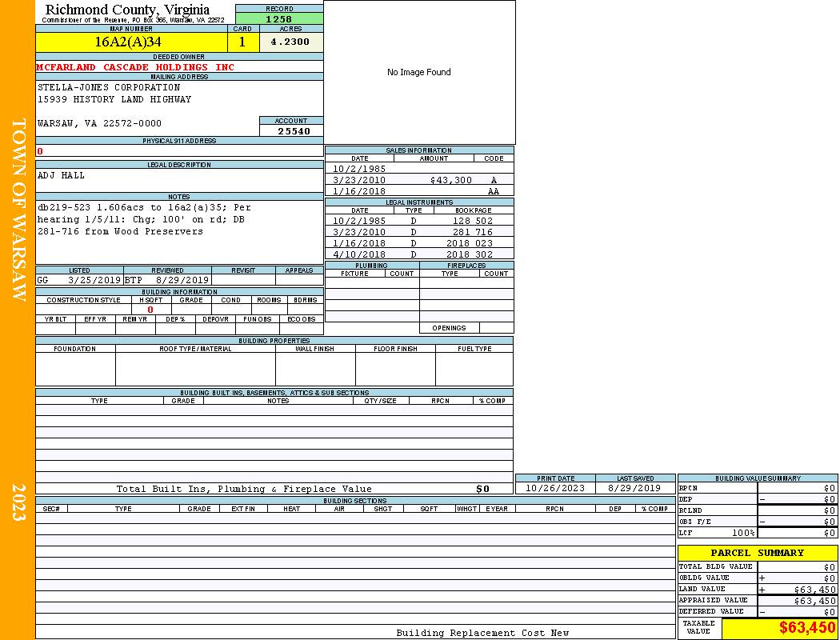Screen dimensions: 840x640
Task: Click the green record number 1258 field
Action: click(x=279, y=19)
